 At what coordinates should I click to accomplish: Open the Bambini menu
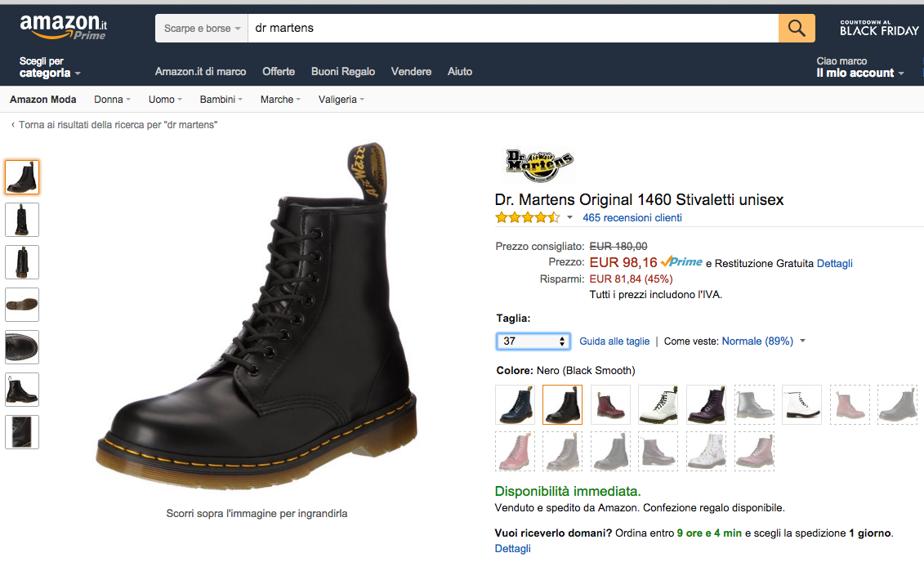click(221, 100)
